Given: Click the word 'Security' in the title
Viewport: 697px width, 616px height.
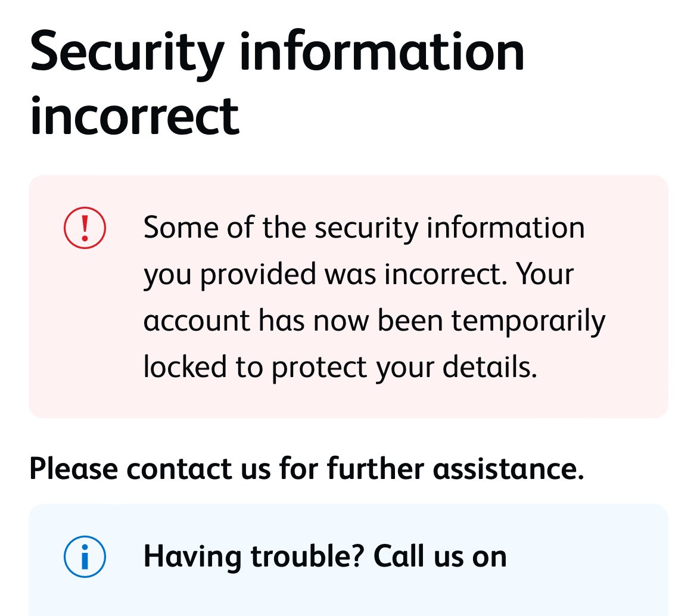Looking at the screenshot, I should tap(127, 54).
